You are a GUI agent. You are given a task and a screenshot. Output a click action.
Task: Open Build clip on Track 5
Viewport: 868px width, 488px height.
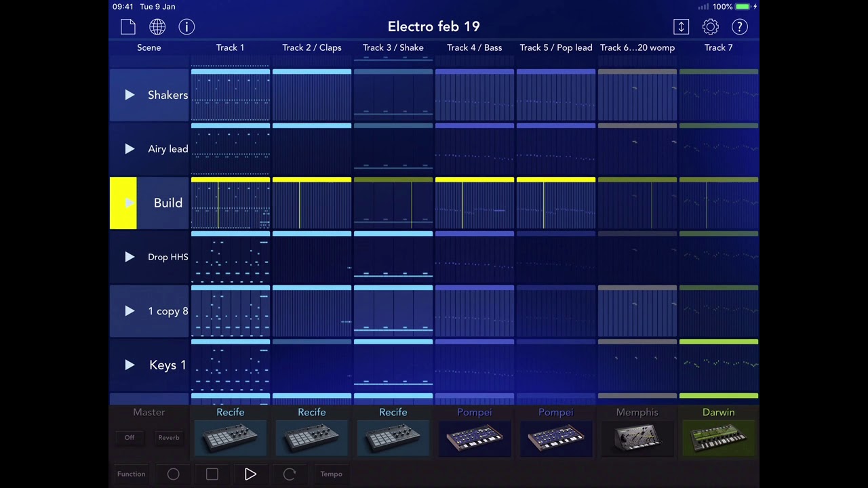pyautogui.click(x=556, y=203)
